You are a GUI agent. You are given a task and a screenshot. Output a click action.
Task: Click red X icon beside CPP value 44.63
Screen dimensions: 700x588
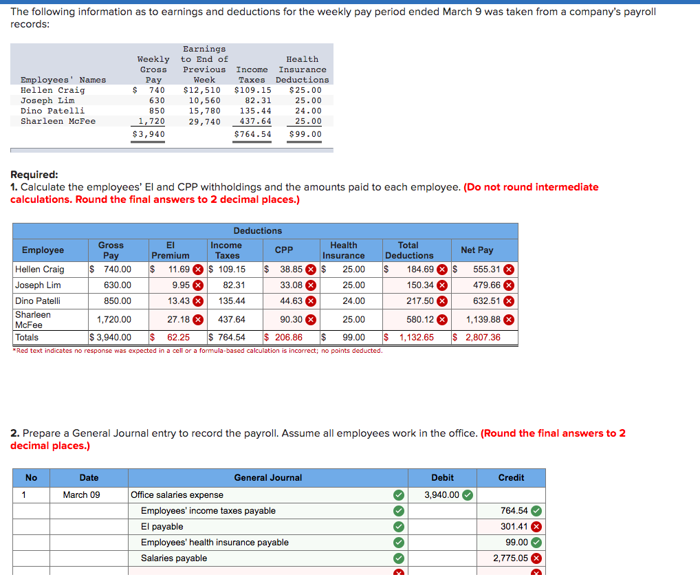tap(311, 301)
